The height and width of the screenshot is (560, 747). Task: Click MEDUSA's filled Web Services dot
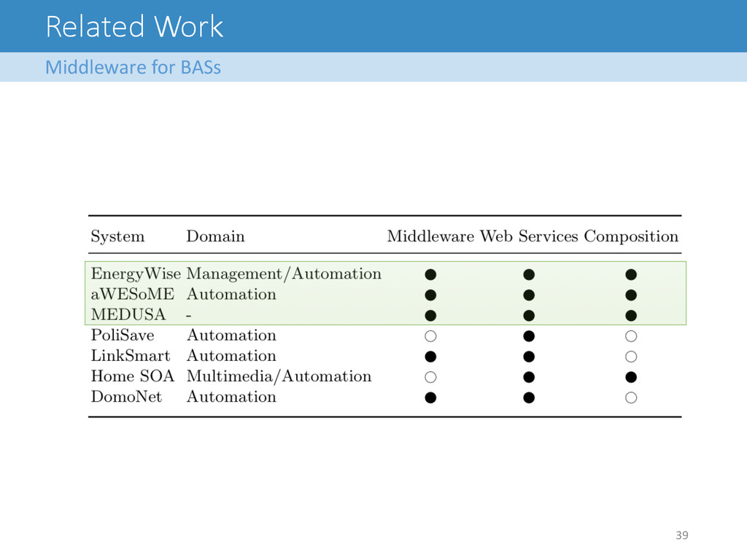pyautogui.click(x=529, y=316)
